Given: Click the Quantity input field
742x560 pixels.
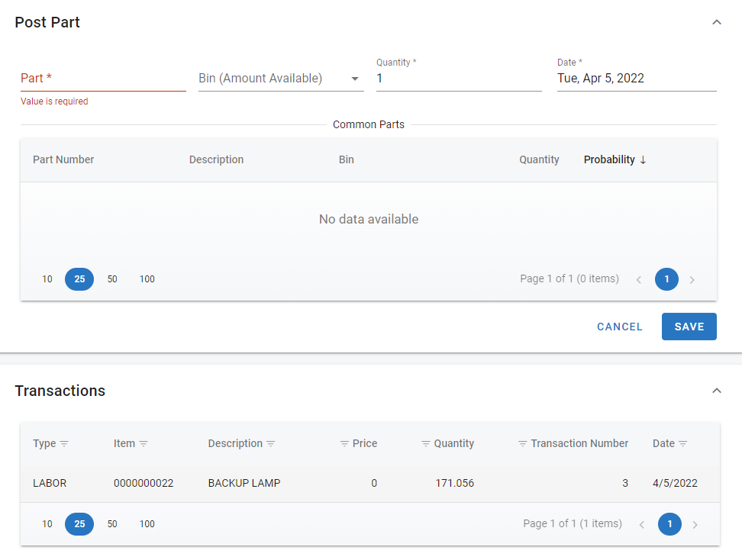Looking at the screenshot, I should click(x=458, y=79).
